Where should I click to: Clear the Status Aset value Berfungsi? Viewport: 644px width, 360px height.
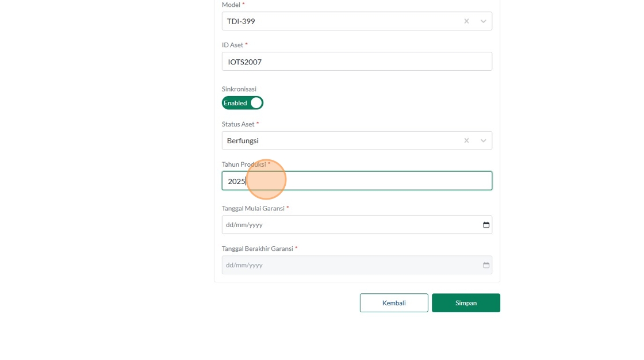[466, 141]
